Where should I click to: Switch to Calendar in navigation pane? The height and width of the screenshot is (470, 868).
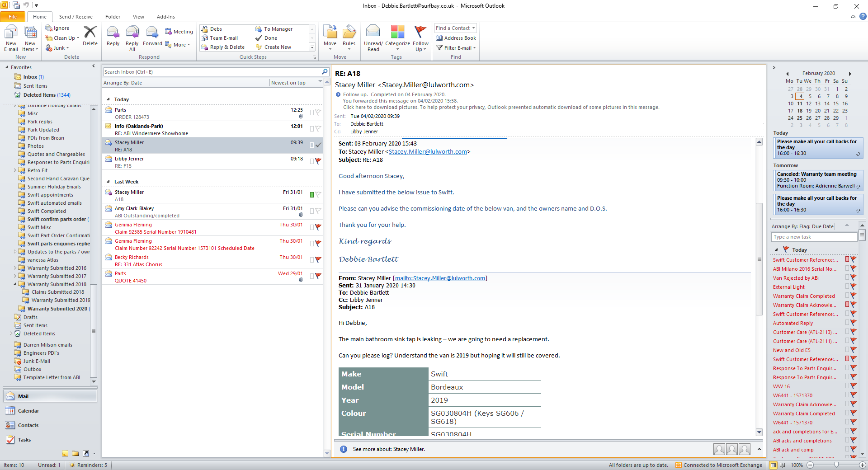click(50, 411)
